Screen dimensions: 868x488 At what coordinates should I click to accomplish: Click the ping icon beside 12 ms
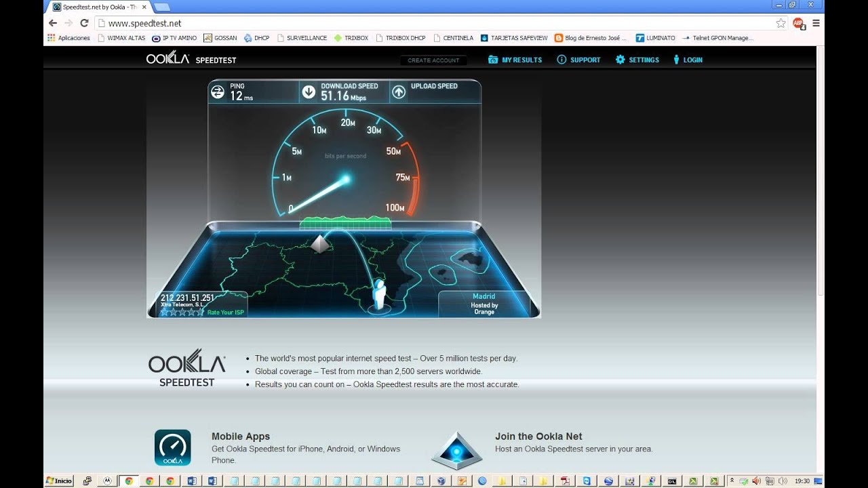[x=218, y=92]
